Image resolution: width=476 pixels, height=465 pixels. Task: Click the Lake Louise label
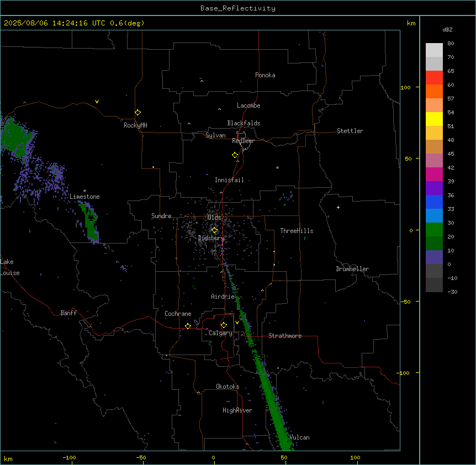pos(10,267)
